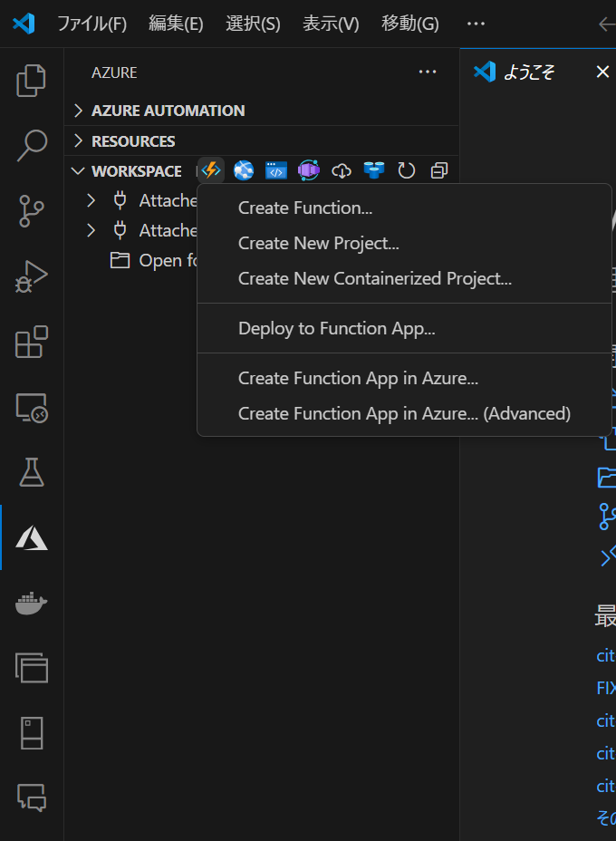
Task: Open the Docker view icon
Action: [x=32, y=603]
